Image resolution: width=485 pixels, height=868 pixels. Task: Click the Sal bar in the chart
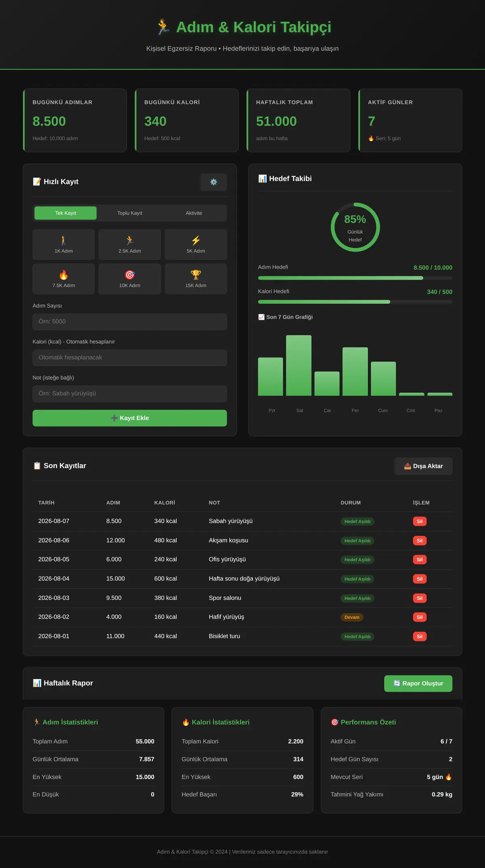(x=299, y=365)
